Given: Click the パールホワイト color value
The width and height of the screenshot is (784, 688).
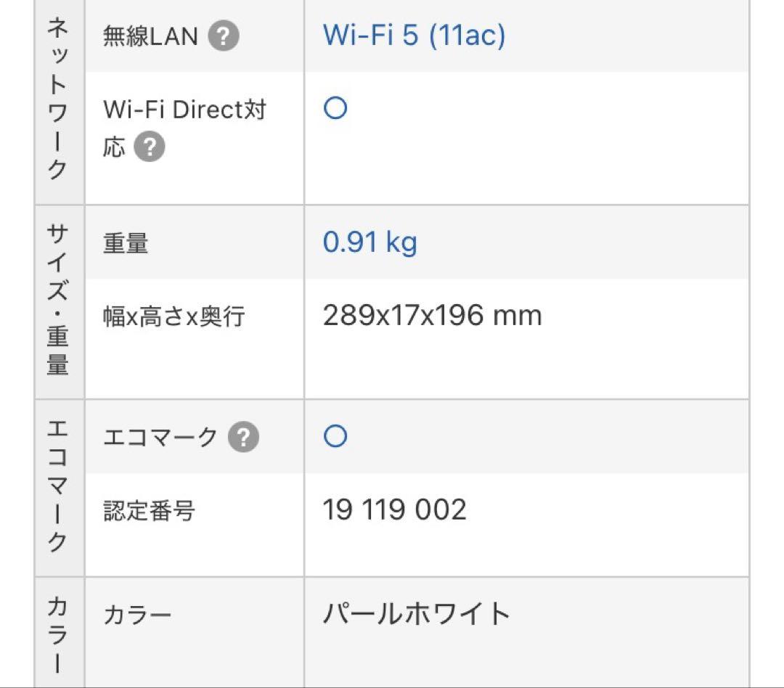Looking at the screenshot, I should tap(417, 615).
